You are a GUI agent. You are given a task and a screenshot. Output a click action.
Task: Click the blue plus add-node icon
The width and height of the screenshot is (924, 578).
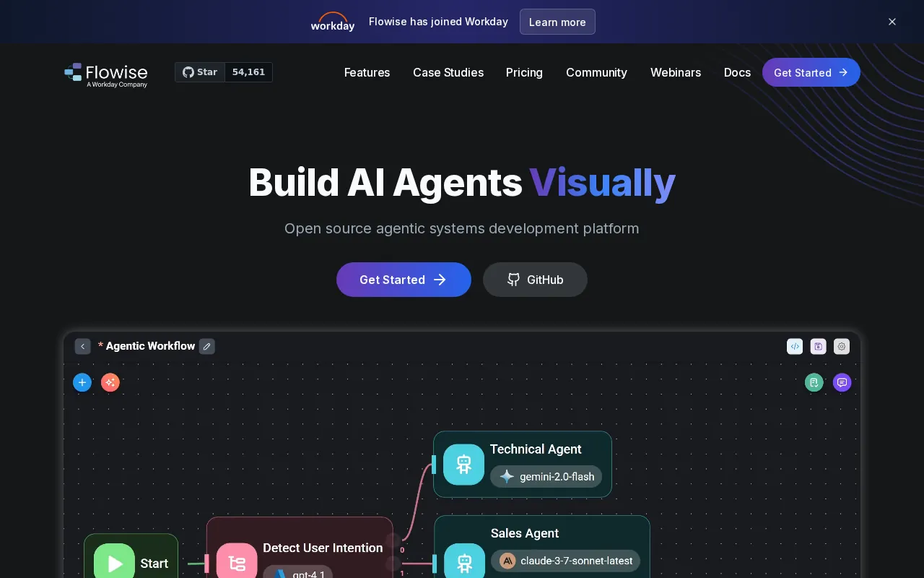coord(82,382)
